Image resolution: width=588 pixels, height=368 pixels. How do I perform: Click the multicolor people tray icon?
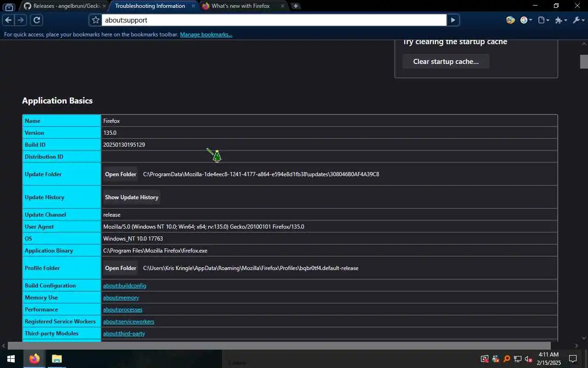click(x=496, y=359)
